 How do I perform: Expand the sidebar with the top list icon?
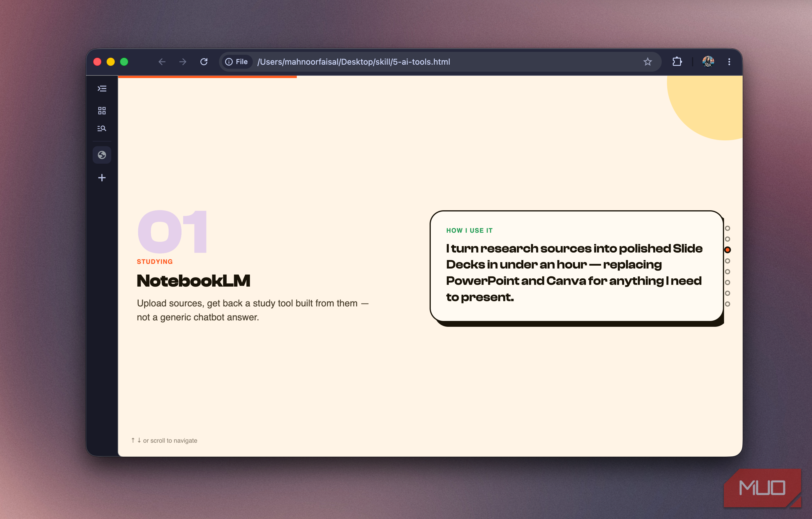[x=102, y=89]
